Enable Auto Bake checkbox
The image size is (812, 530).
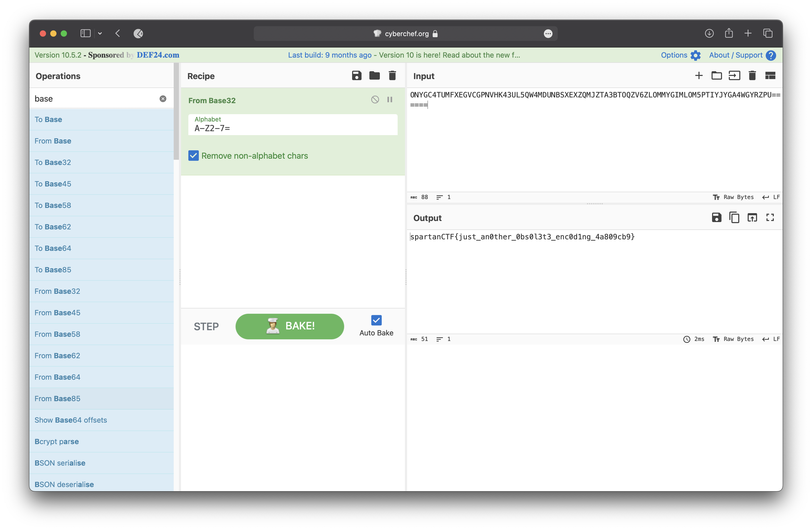[x=376, y=320]
